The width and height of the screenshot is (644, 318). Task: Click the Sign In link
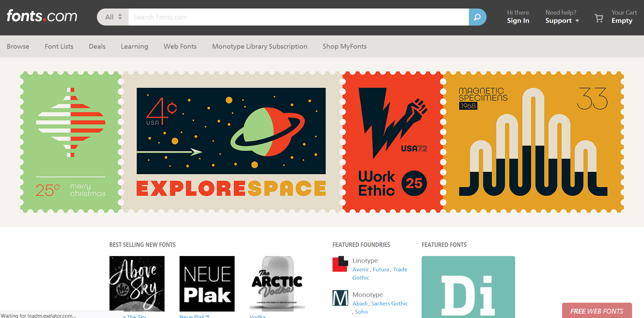(x=518, y=21)
